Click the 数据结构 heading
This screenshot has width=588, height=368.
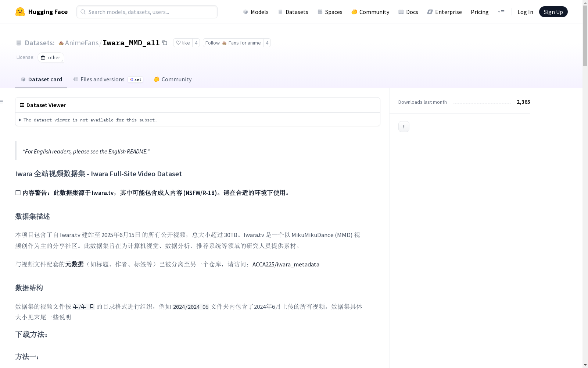pyautogui.click(x=29, y=287)
